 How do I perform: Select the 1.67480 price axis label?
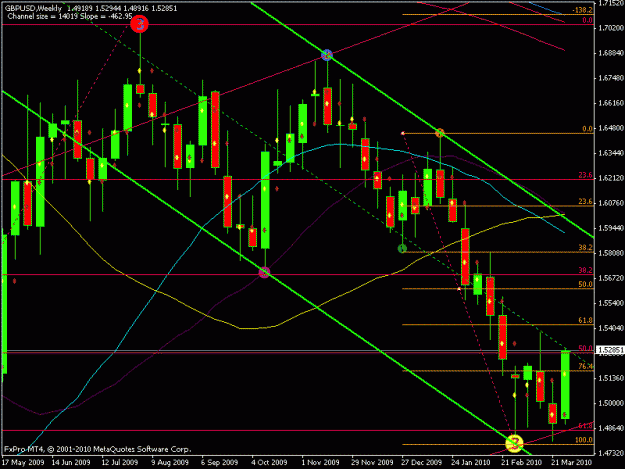[x=611, y=78]
